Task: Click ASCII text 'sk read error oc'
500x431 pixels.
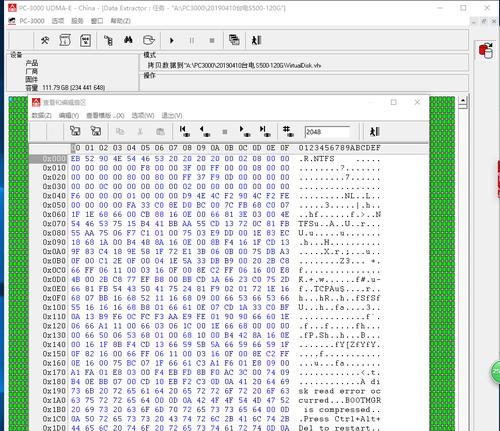Action: pyautogui.click(x=340, y=391)
